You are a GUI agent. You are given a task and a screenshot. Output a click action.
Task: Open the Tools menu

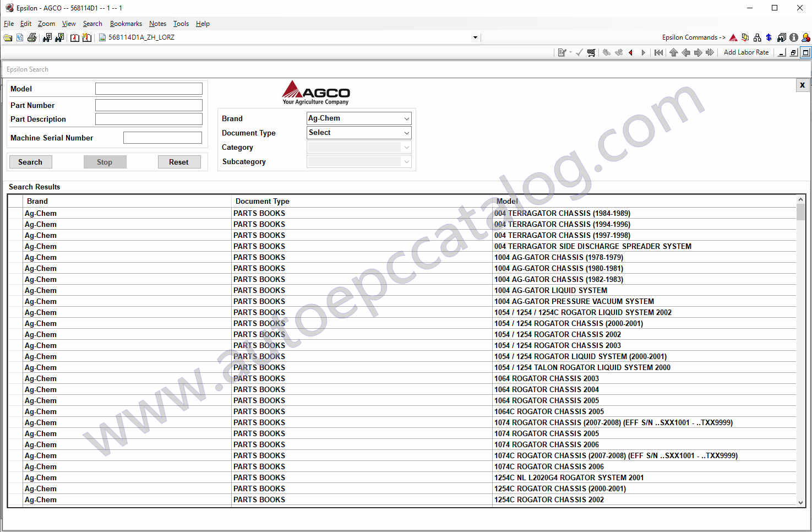pos(181,24)
